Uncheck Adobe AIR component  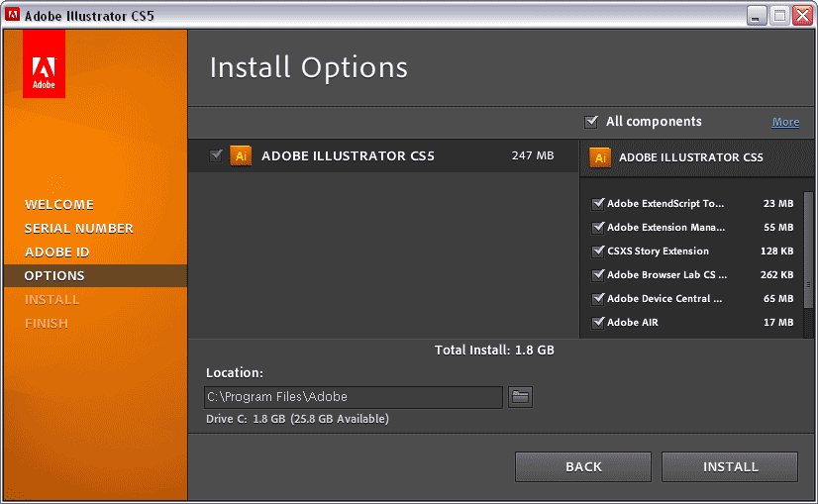[598, 323]
